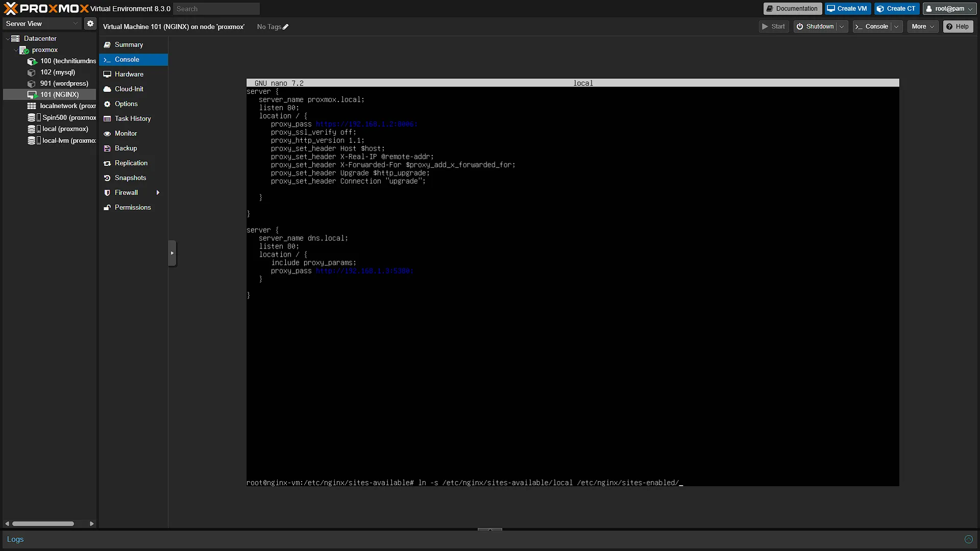
Task: Open Spin500 storage entry
Action: pos(62,117)
